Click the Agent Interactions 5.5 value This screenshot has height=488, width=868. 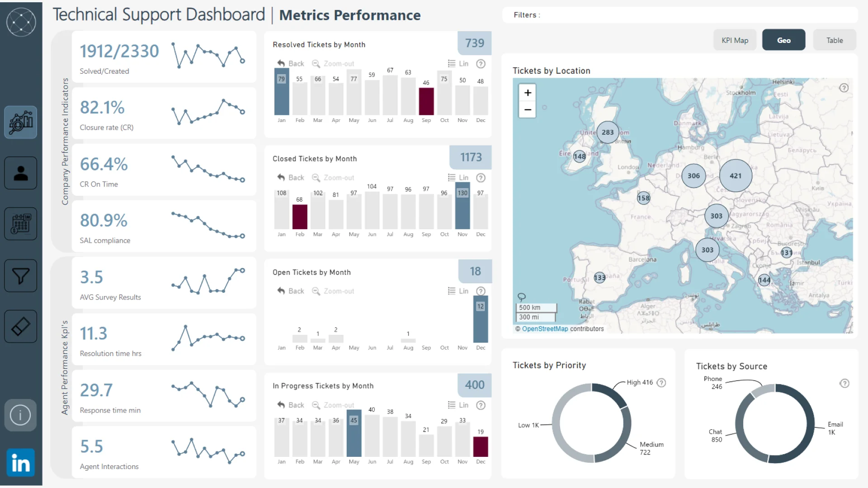point(91,446)
